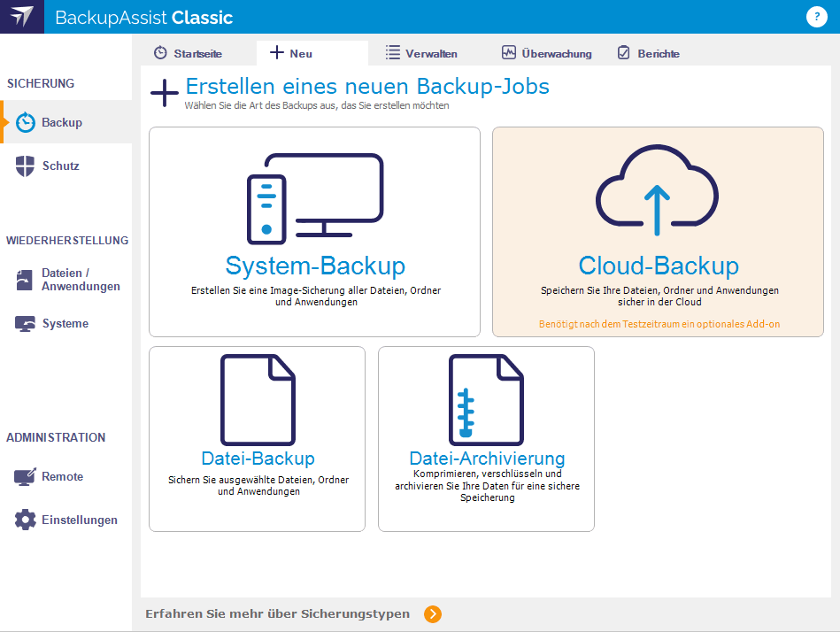Click the Dateien / Anwendungen restore icon
Image resolution: width=840 pixels, height=632 pixels.
coord(24,280)
